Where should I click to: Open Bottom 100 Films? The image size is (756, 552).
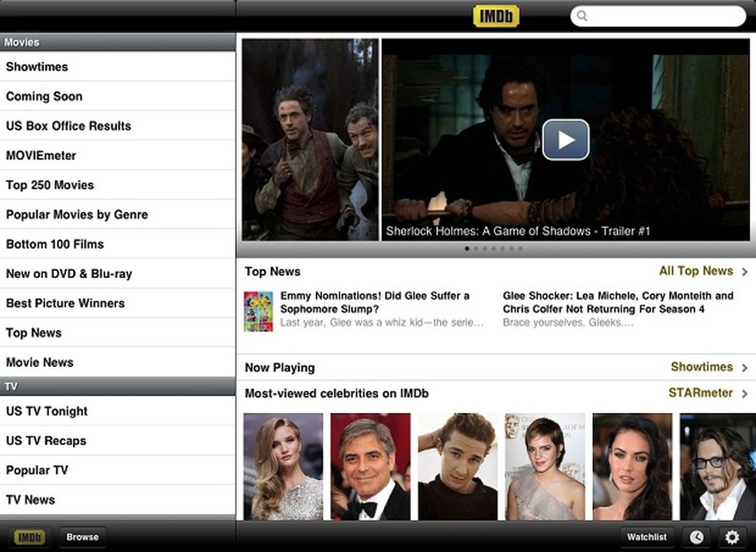tap(118, 244)
